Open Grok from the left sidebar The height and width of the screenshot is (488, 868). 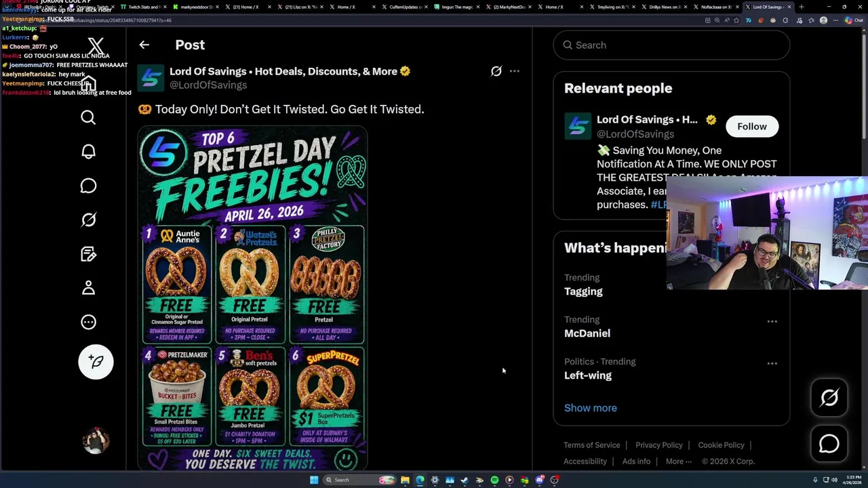pos(88,220)
